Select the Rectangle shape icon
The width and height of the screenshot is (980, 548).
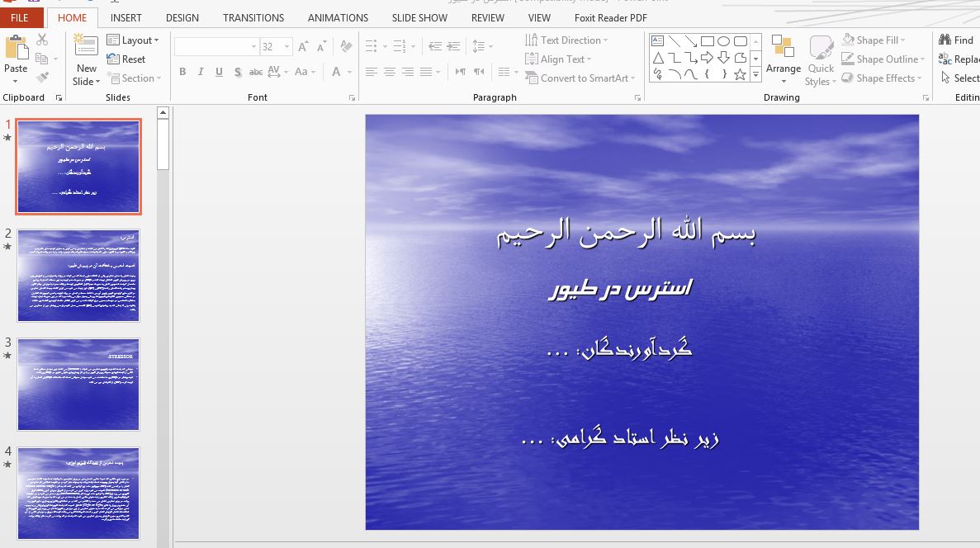click(708, 41)
